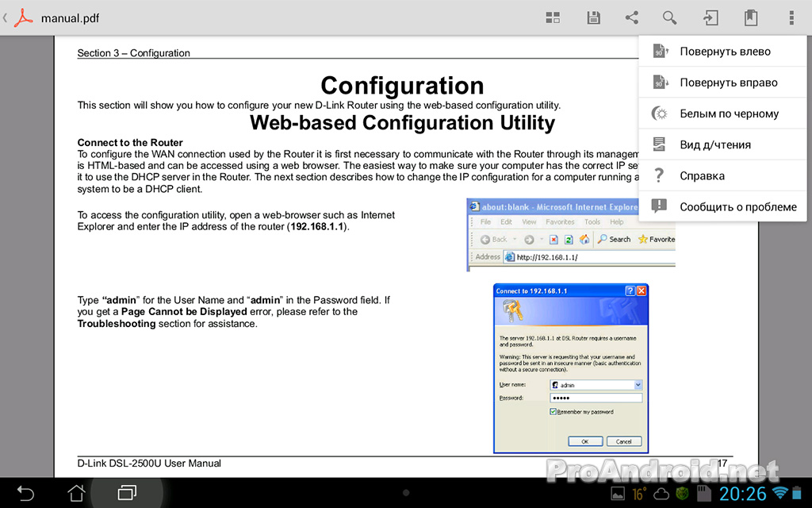Tap the D-Link DSL-2500U User Manual footer

click(149, 464)
